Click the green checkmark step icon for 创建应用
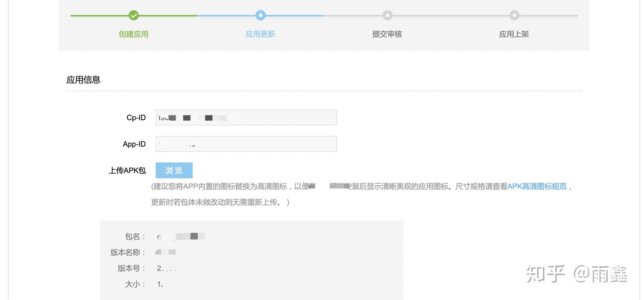The height and width of the screenshot is (300, 644). pyautogui.click(x=134, y=15)
